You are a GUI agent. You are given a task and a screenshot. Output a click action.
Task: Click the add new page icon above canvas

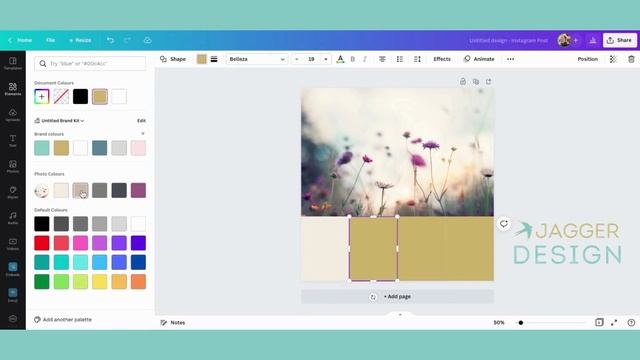pyautogui.click(x=489, y=82)
